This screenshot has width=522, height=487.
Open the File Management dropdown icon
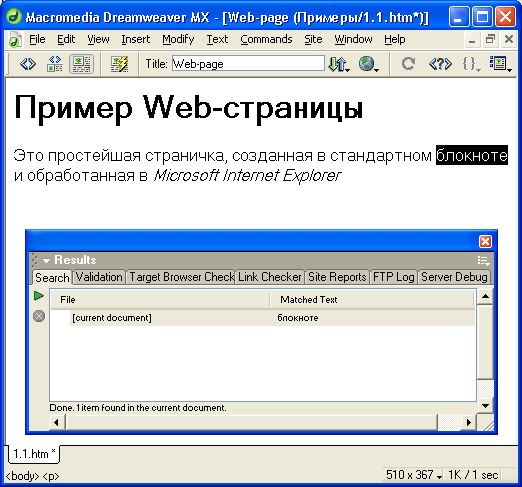(x=339, y=64)
